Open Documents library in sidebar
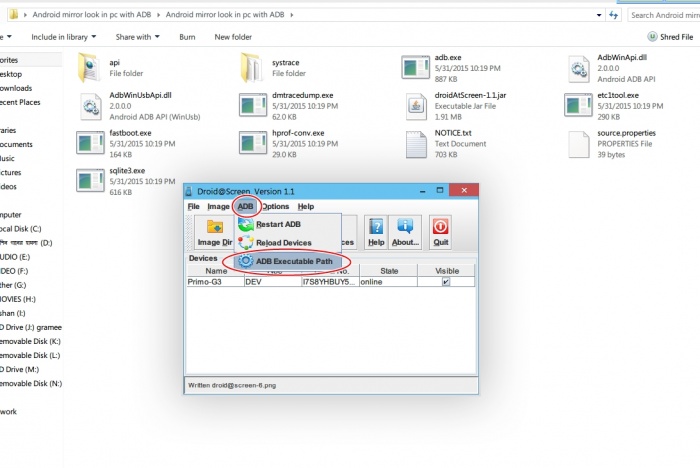Image resolution: width=700 pixels, height=468 pixels. tap(17, 144)
